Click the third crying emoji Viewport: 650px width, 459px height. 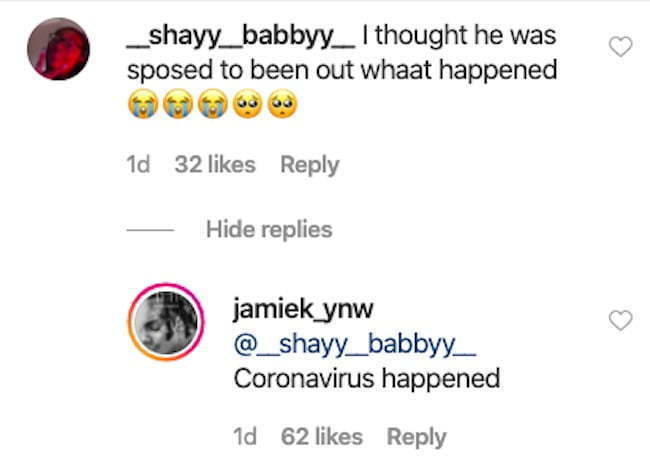tap(213, 104)
